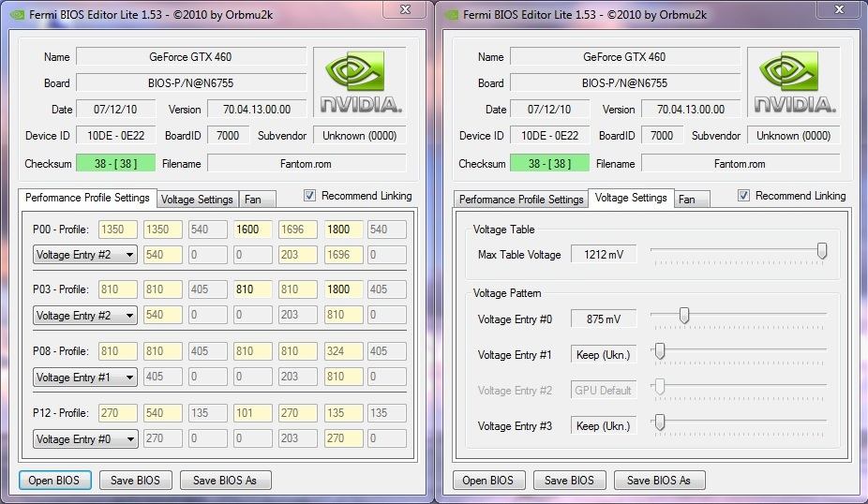Image resolution: width=868 pixels, height=504 pixels.
Task: Click the green Checksum field in left window
Action: (x=115, y=163)
